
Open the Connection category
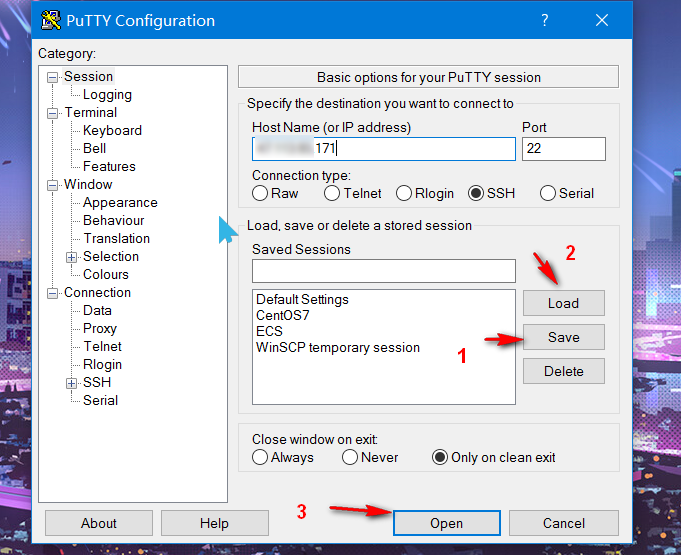point(97,293)
